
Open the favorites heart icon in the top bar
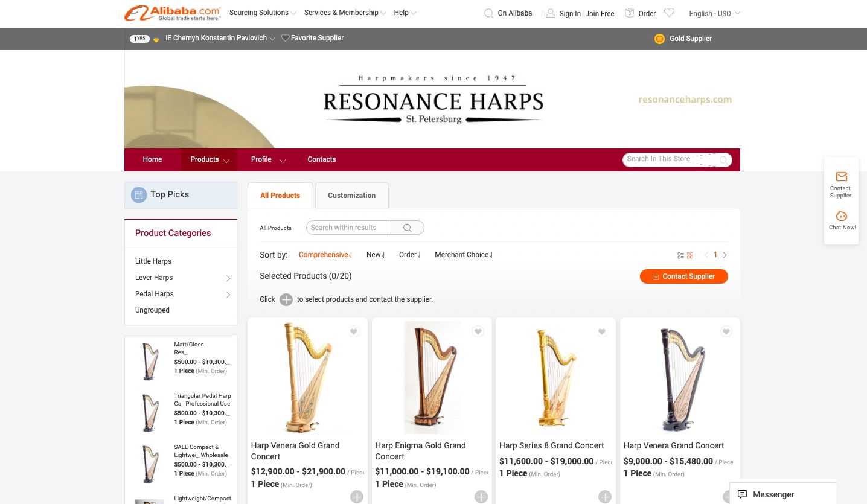tap(669, 13)
